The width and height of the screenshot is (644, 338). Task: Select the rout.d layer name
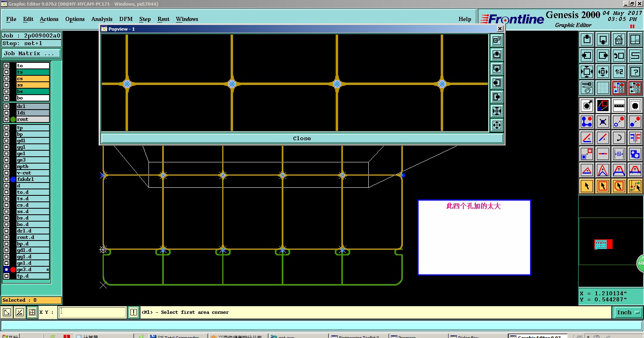point(33,237)
